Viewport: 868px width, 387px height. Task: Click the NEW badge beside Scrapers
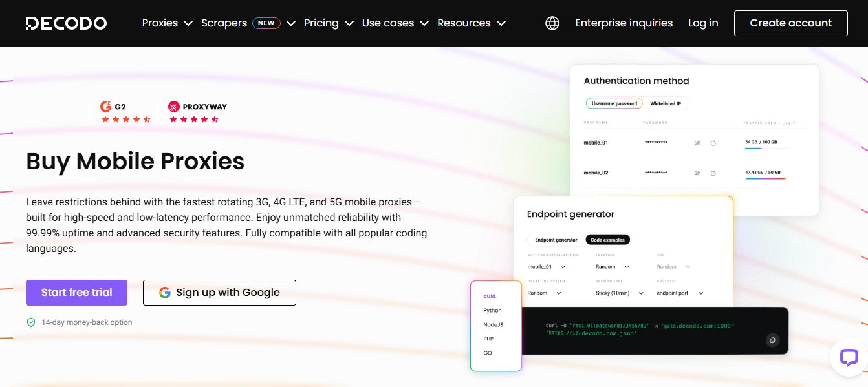point(266,23)
